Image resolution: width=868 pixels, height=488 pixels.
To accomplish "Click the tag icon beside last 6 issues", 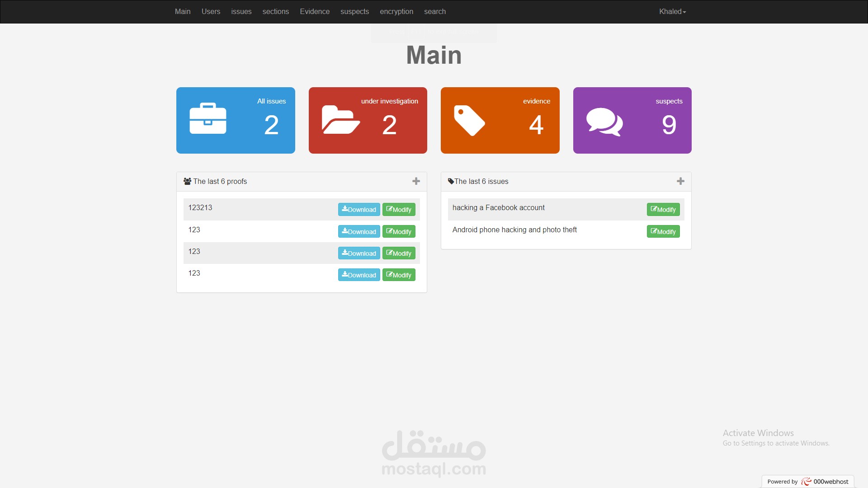I will coord(451,181).
